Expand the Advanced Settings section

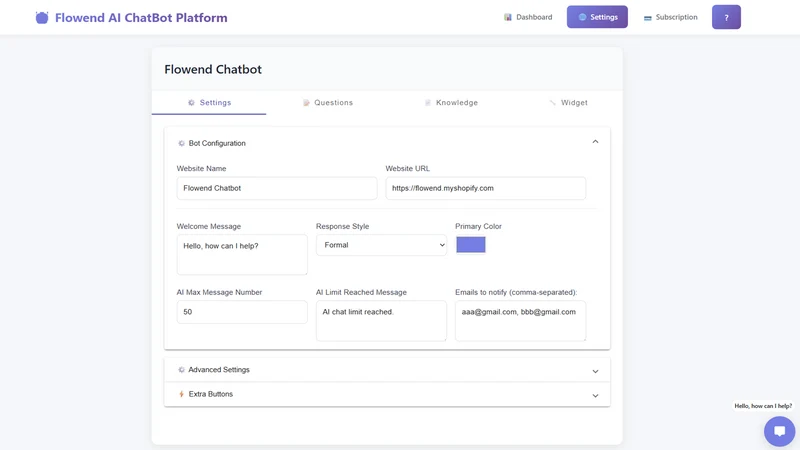pos(387,370)
